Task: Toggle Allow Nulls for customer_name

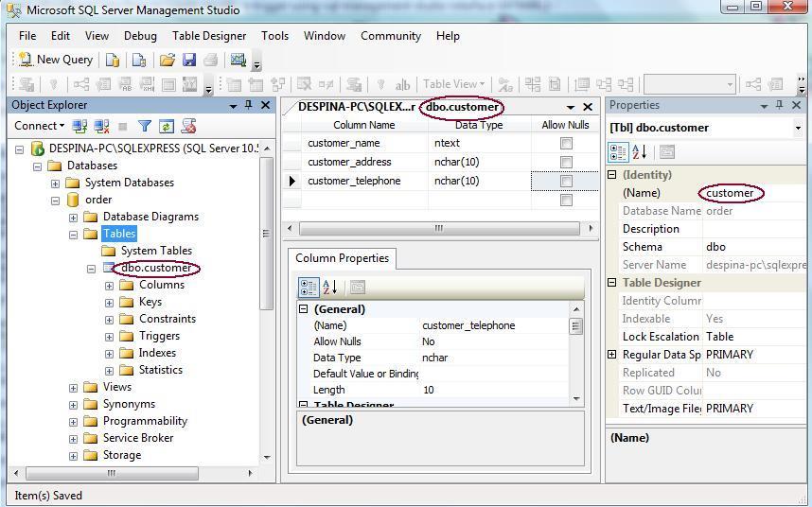Action: tap(566, 144)
